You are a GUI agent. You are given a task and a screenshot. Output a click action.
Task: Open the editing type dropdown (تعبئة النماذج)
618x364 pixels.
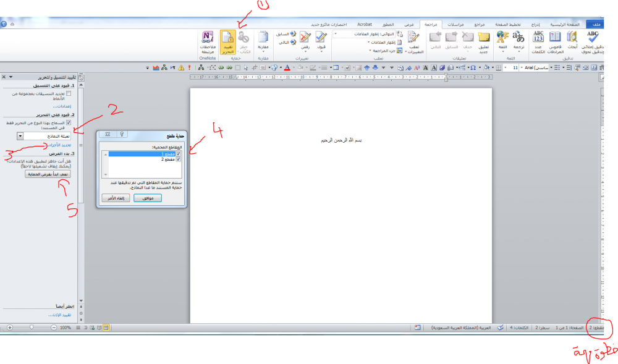tap(20, 135)
